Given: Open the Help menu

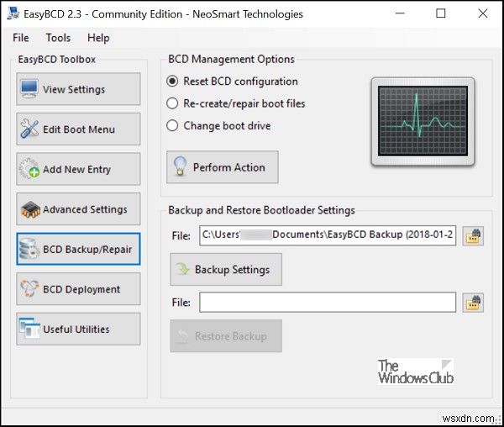Looking at the screenshot, I should tap(98, 38).
